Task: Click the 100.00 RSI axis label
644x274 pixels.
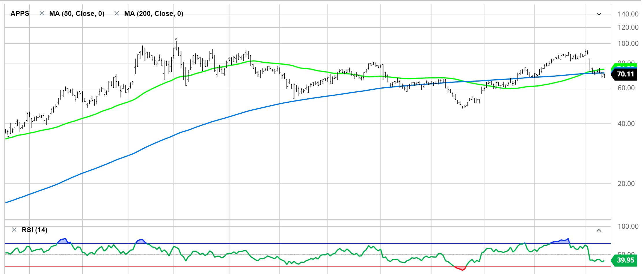Action: 628,226
